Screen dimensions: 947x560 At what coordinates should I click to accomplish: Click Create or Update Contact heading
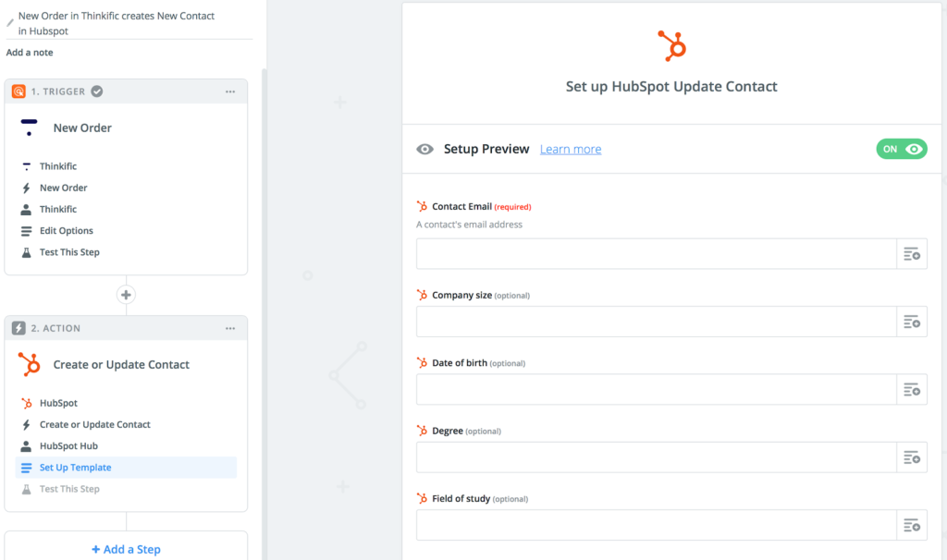(121, 364)
